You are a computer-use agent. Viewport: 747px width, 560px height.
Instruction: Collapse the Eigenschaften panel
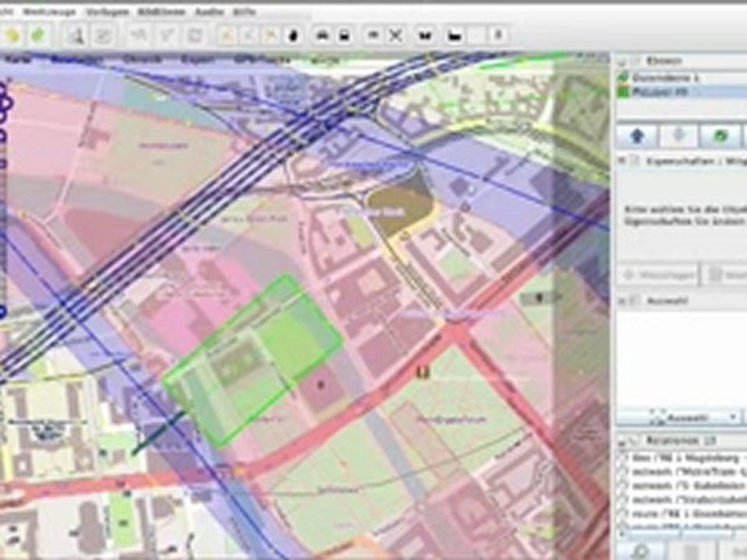point(621,162)
